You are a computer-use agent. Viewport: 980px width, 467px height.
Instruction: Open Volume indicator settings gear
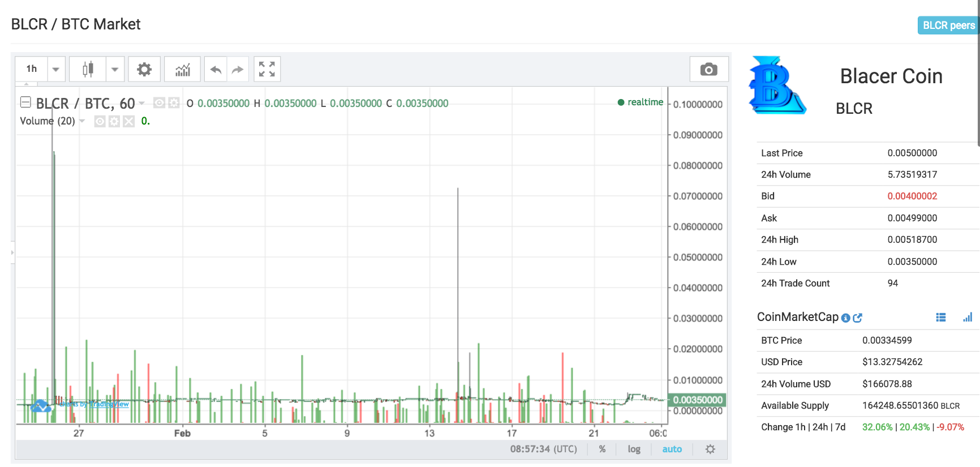(114, 121)
